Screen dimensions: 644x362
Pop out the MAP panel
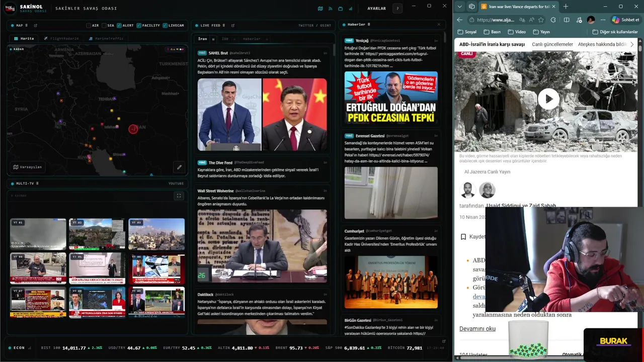[x=35, y=25]
